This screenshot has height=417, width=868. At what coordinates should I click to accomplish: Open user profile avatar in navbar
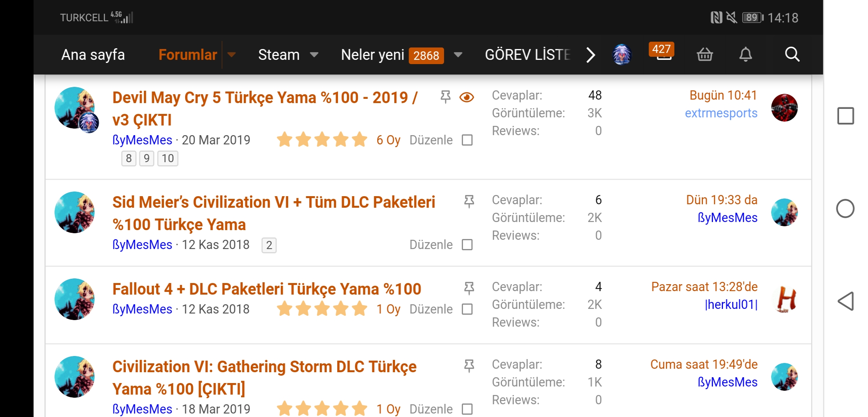(x=622, y=54)
